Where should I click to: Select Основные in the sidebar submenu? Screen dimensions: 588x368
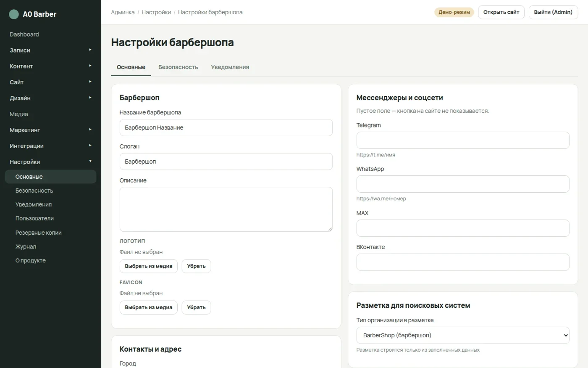click(50, 177)
